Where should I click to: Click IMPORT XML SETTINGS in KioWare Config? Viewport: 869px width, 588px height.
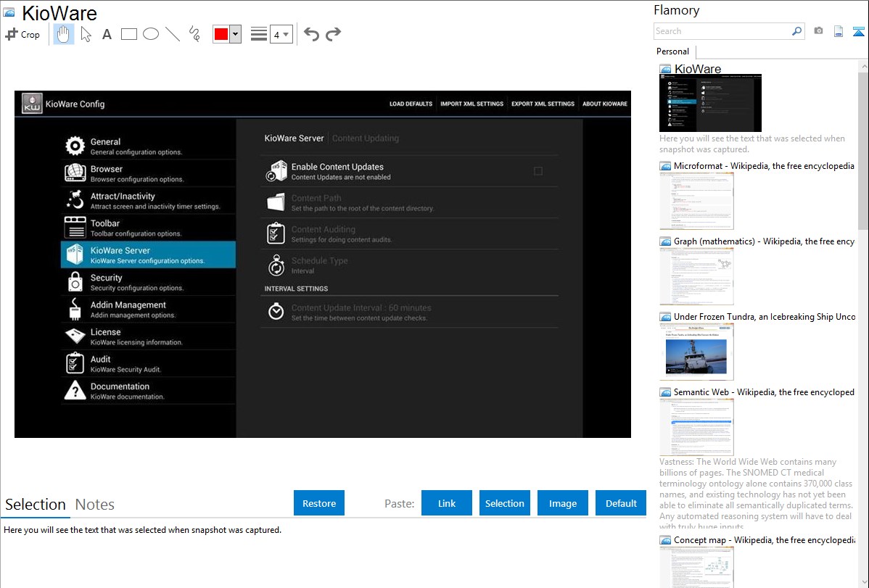click(x=471, y=104)
